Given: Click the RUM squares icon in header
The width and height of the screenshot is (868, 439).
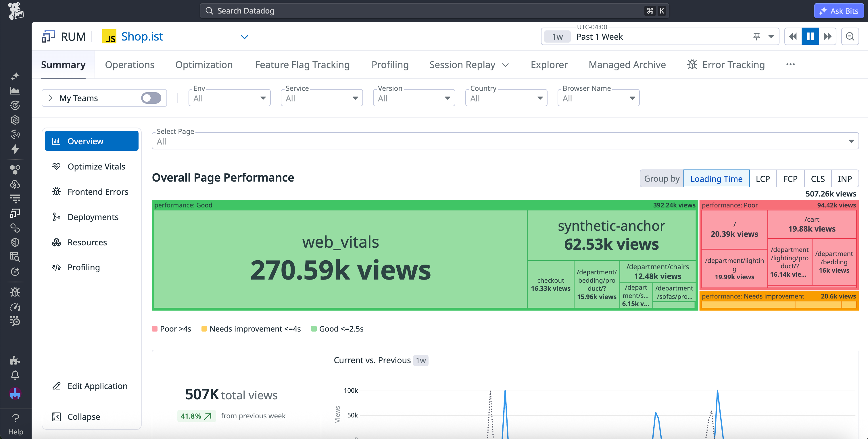Looking at the screenshot, I should [48, 36].
